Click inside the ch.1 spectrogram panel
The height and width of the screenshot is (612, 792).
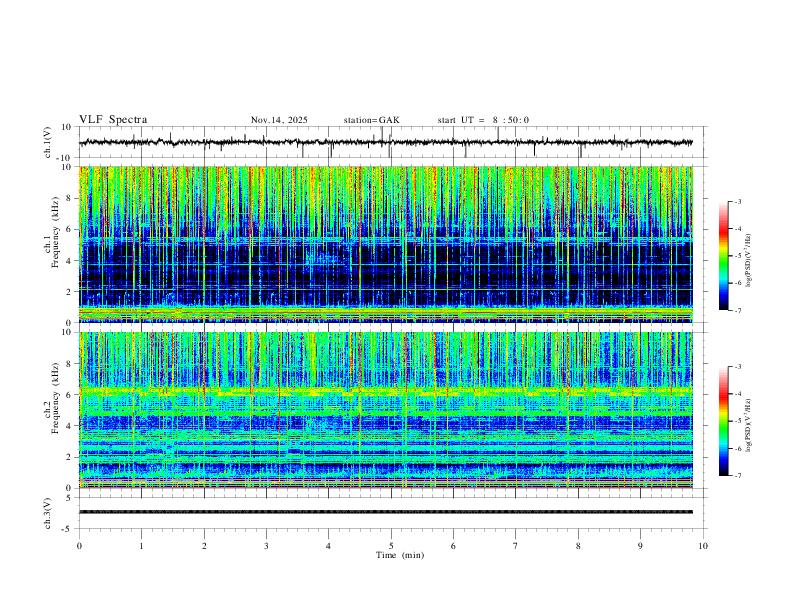(386, 244)
